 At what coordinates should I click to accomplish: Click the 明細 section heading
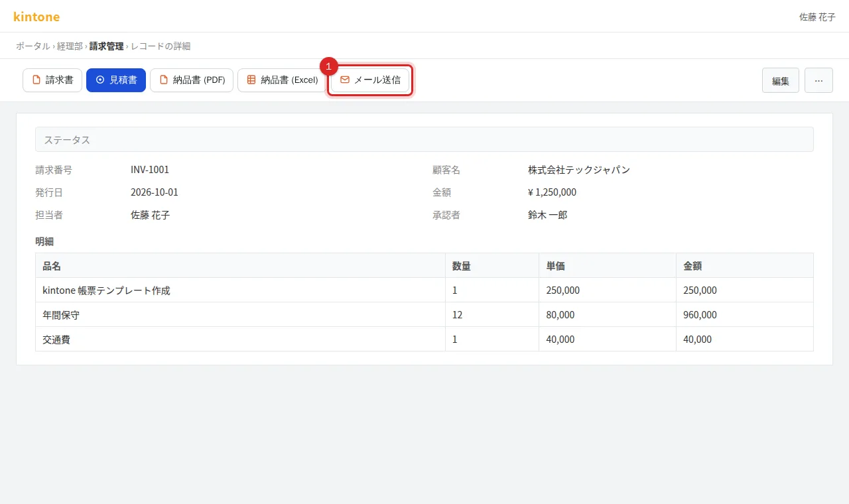tap(44, 241)
